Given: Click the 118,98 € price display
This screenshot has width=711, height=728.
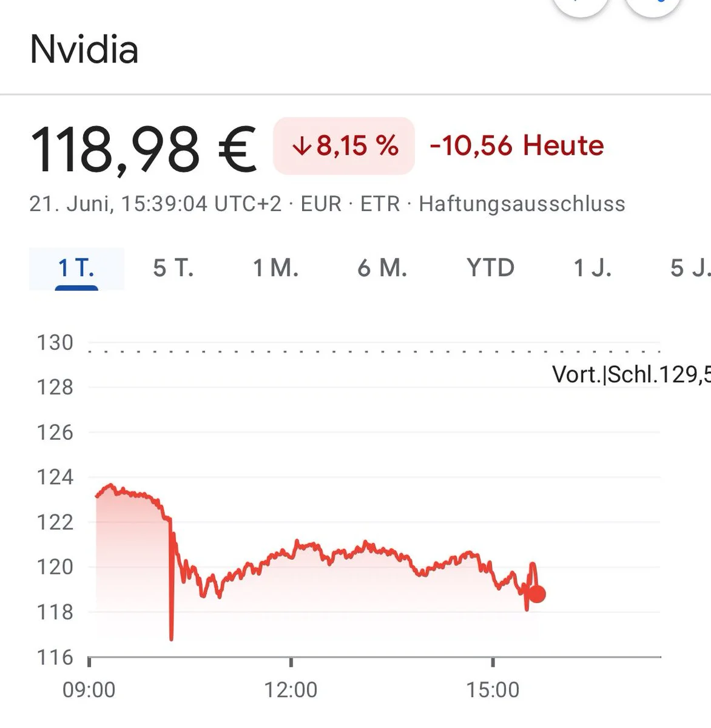Looking at the screenshot, I should (143, 148).
